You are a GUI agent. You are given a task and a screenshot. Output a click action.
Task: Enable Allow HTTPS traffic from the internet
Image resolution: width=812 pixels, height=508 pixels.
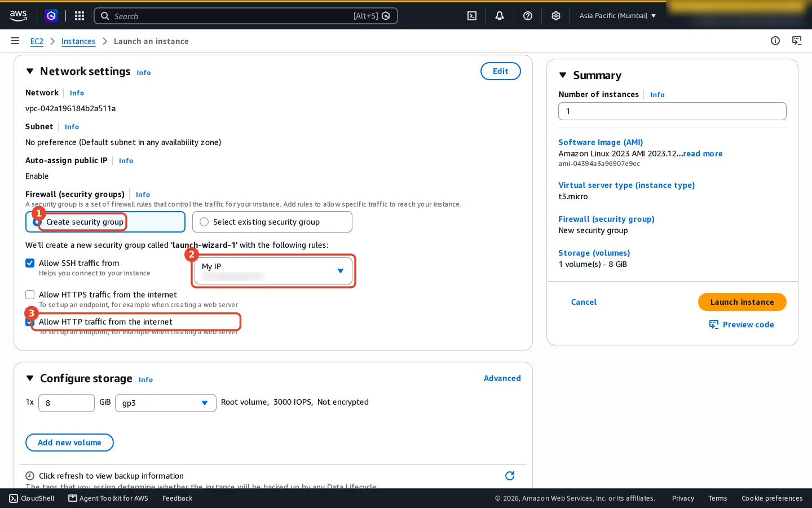(30, 295)
